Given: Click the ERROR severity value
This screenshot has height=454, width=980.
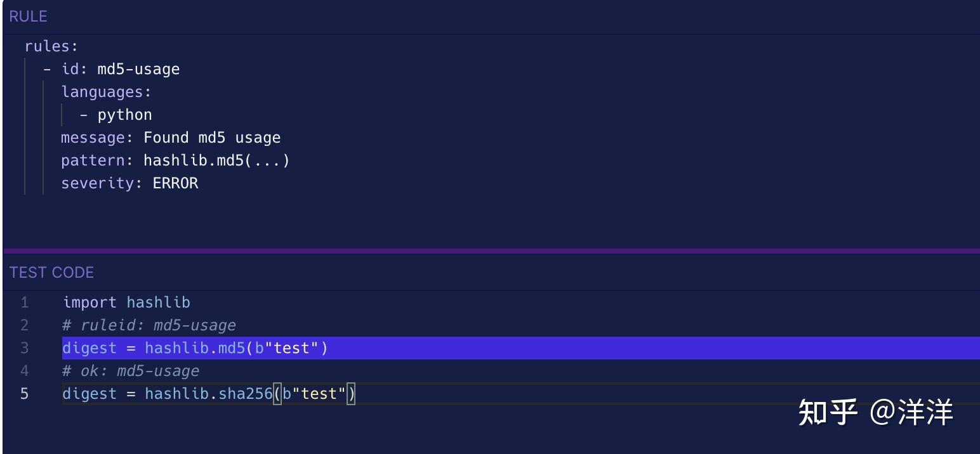Looking at the screenshot, I should click(175, 183).
